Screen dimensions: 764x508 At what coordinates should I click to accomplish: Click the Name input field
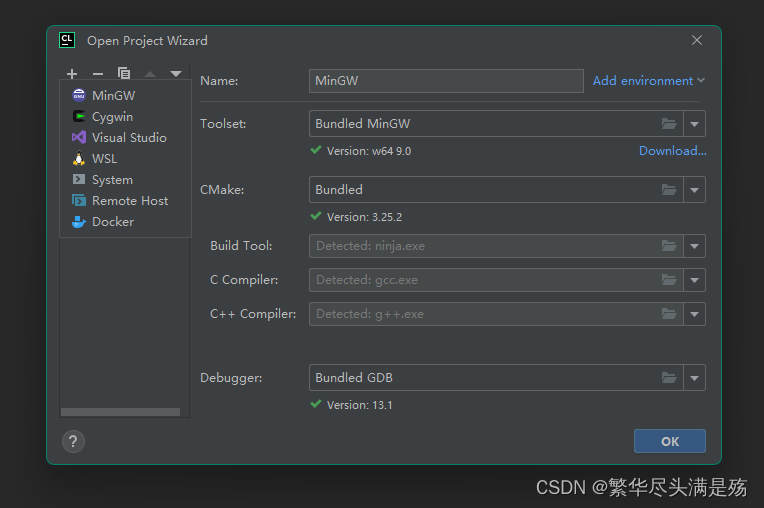pyautogui.click(x=446, y=81)
